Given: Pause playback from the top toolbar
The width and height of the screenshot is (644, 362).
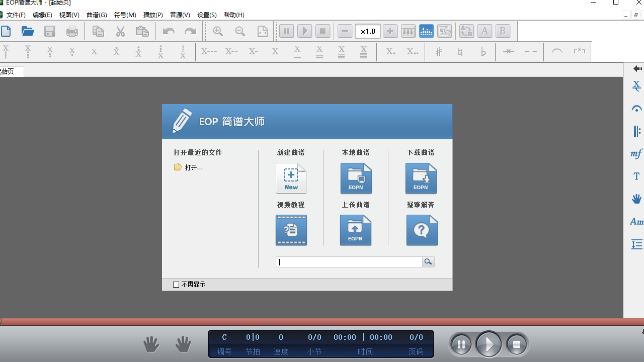Looking at the screenshot, I should point(286,31).
